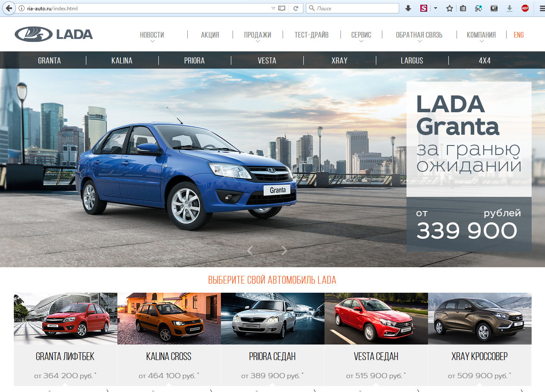Open the ТЕСТ-ДРАЙВ menu item

pos(312,35)
